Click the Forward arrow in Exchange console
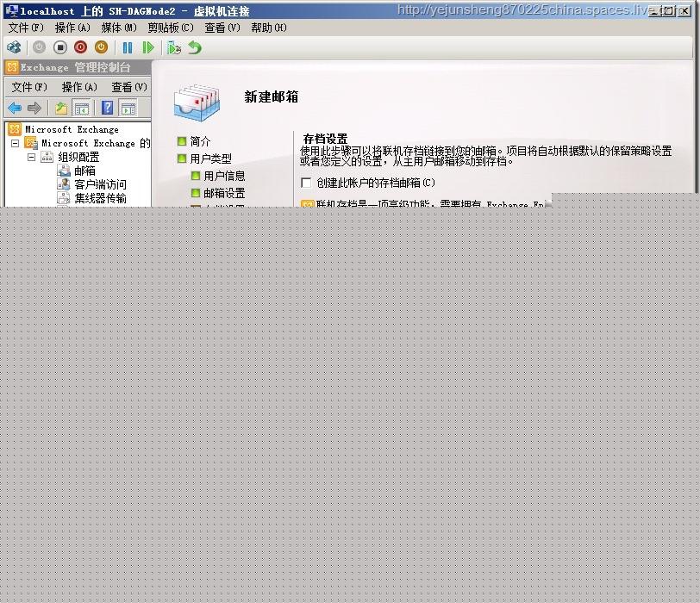700x603 pixels. click(34, 108)
